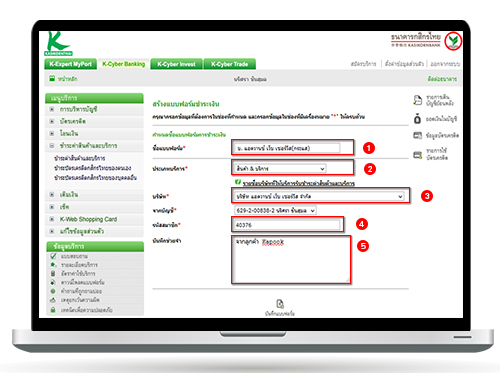This screenshot has height=373, width=500.
Task: Expand the บัตรเครดิต menu section
Action: pyautogui.click(x=52, y=121)
